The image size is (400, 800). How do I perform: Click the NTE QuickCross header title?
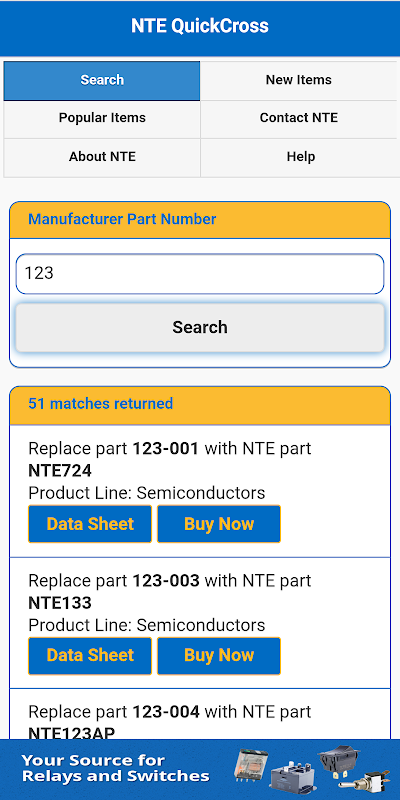(200, 26)
